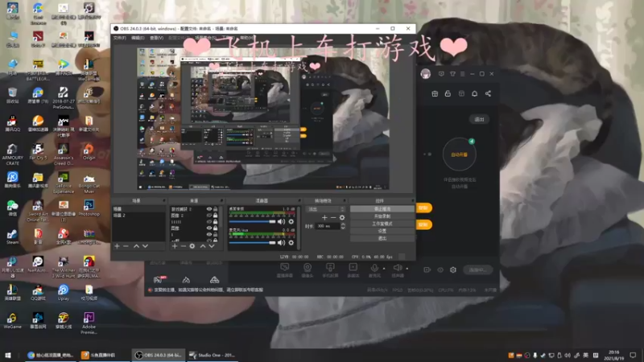Open the 查看(V) menu in OBS
This screenshot has height=362, width=644.
pos(156,38)
